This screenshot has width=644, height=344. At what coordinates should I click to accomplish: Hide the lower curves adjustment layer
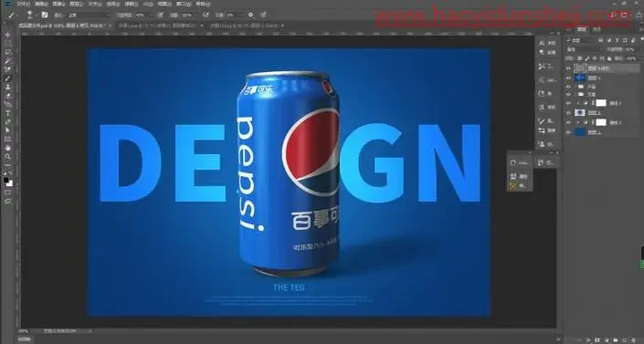pos(569,122)
